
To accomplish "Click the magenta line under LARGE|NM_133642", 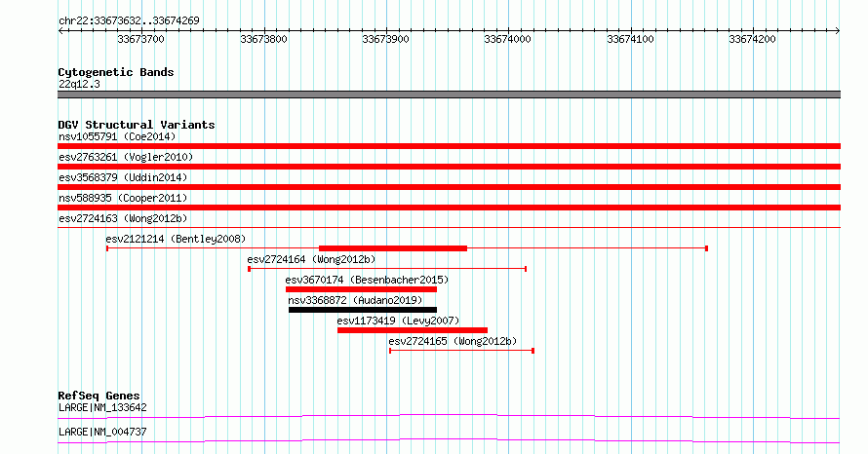I will [449, 416].
